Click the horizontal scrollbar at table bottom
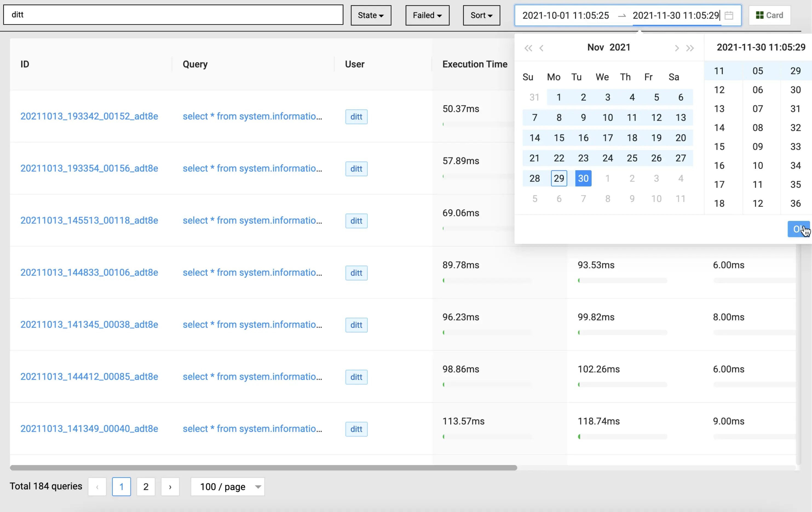Image resolution: width=812 pixels, height=512 pixels. (263, 468)
